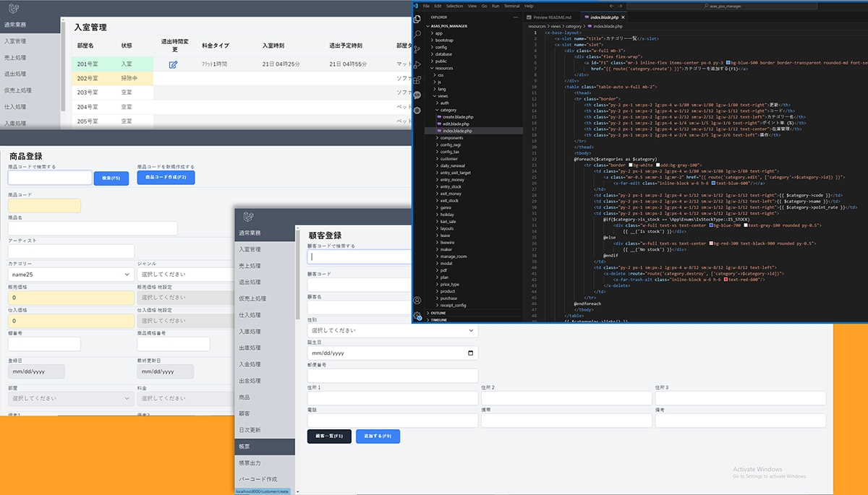The width and height of the screenshot is (868, 495).
Task: Select 日次更新 in customer window sidebar
Action: [x=265, y=430]
